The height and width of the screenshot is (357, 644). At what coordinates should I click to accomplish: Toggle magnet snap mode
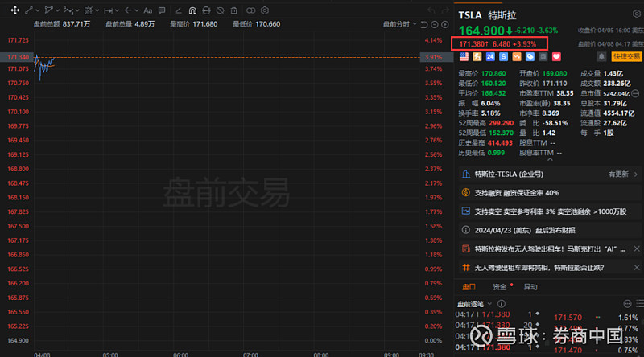tap(192, 10)
